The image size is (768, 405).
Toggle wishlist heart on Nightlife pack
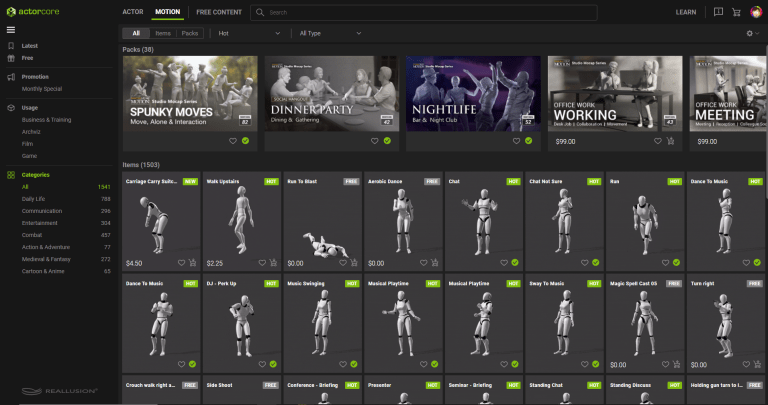[516, 141]
